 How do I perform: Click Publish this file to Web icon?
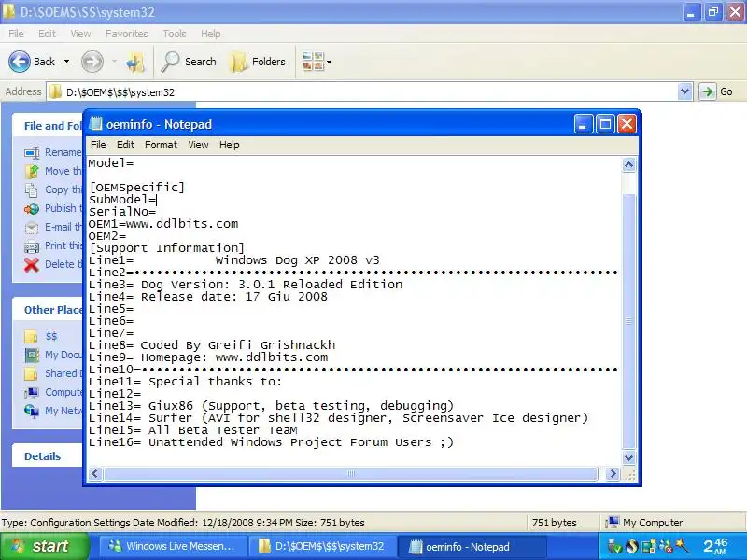click(32, 208)
